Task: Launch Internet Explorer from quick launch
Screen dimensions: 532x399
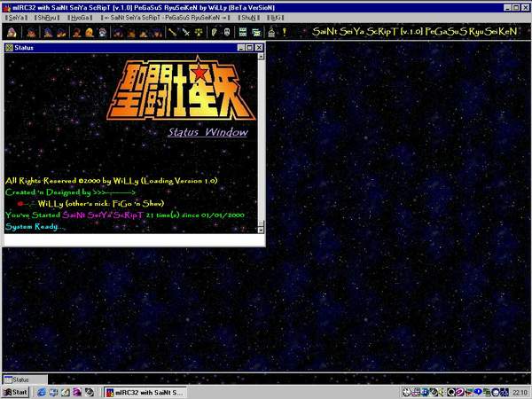Action: tap(42, 392)
